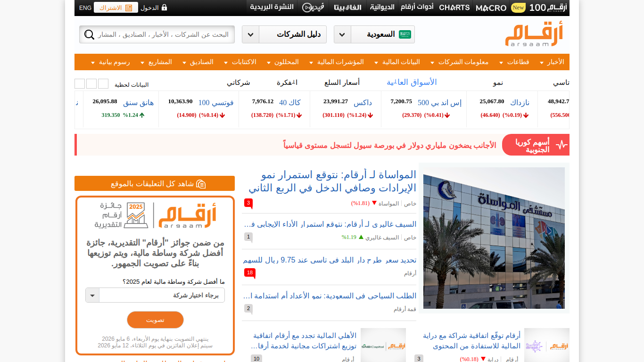
Task: Open أدوات أرقام tools link
Action: point(417,8)
